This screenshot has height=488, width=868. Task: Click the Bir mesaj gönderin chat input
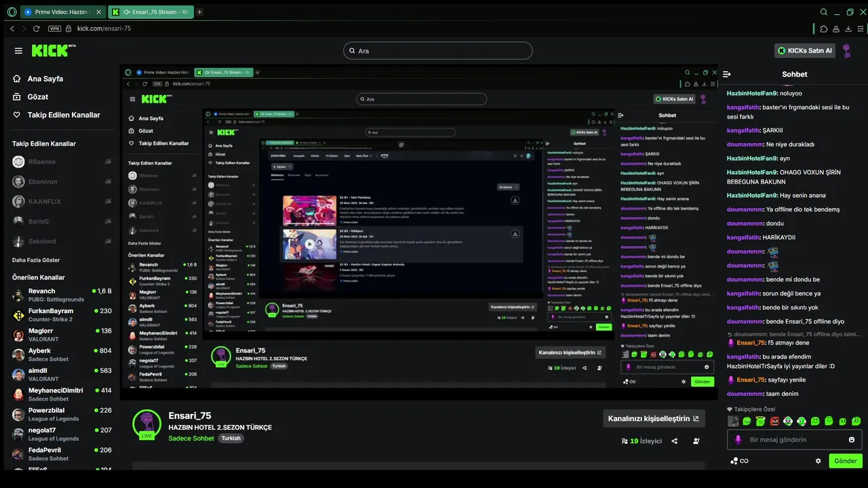click(x=795, y=440)
